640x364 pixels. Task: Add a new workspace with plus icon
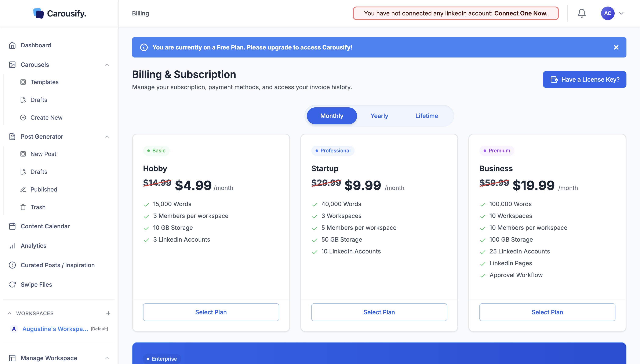(x=108, y=313)
